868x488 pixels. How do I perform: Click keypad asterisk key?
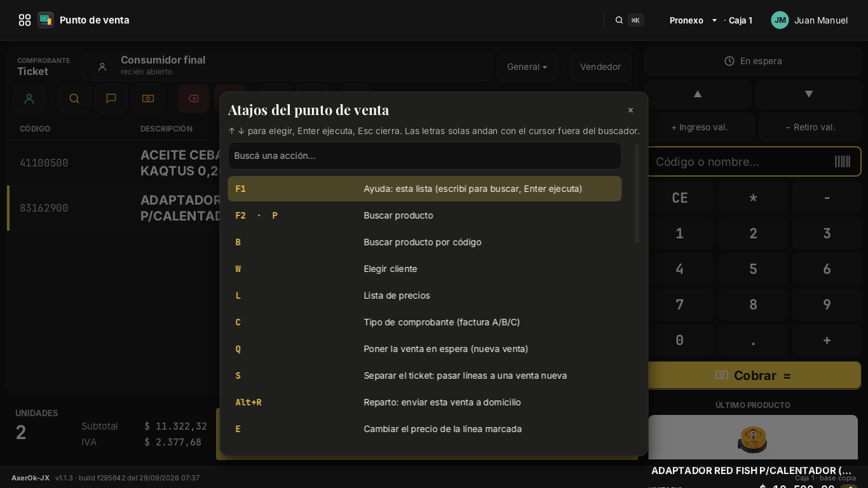pos(753,198)
